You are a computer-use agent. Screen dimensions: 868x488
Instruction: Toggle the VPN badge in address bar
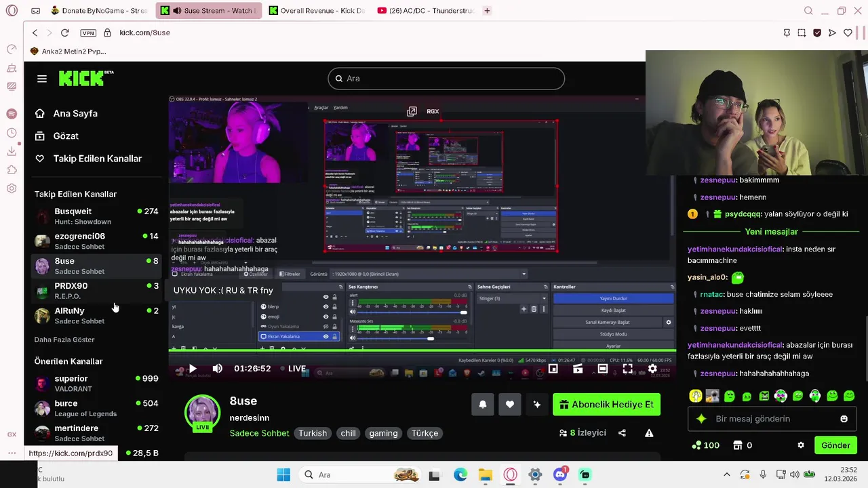click(x=87, y=33)
